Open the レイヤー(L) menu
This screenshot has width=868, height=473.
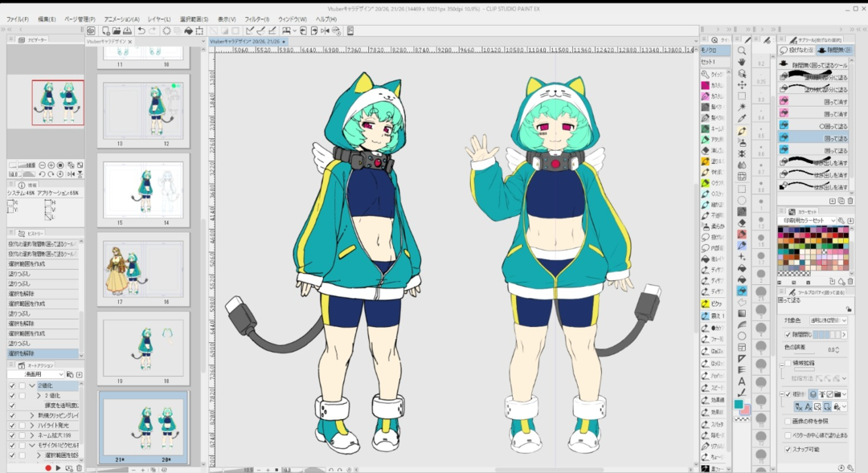click(158, 18)
